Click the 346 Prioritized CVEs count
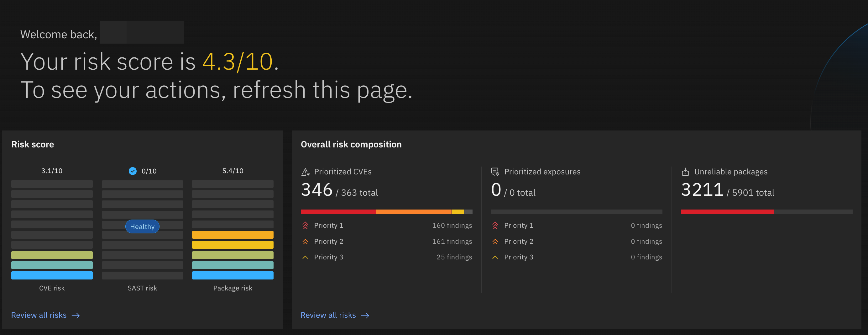 (x=316, y=190)
